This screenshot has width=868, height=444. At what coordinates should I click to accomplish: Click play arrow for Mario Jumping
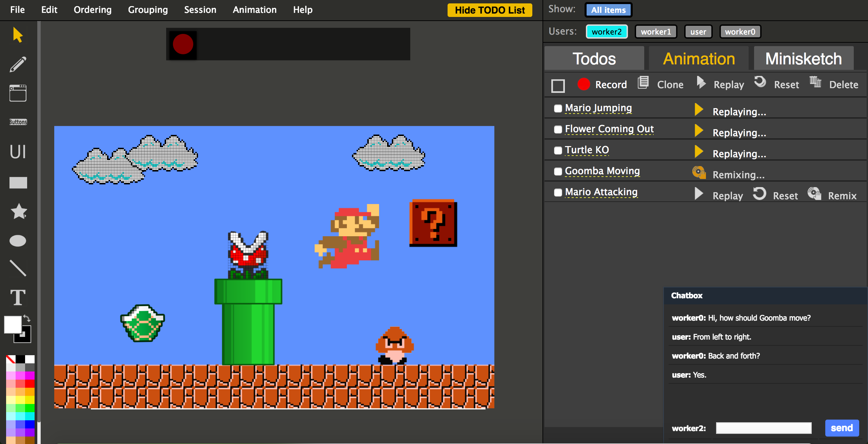click(699, 109)
